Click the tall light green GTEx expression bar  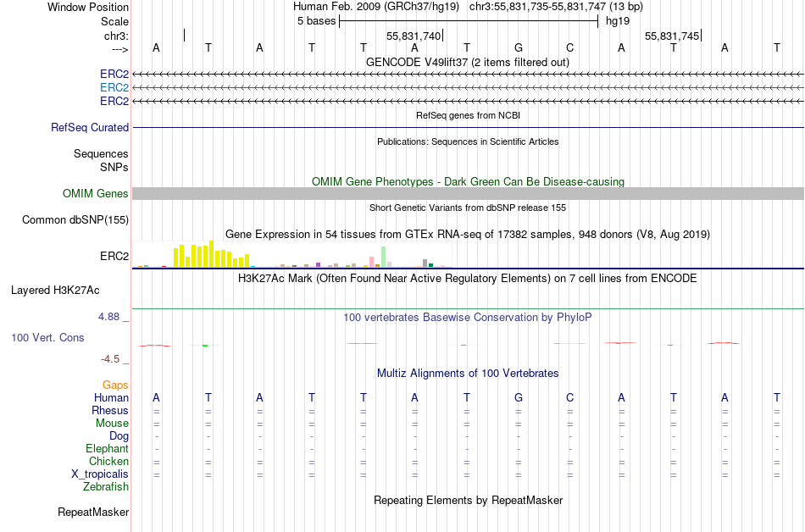coord(384,257)
